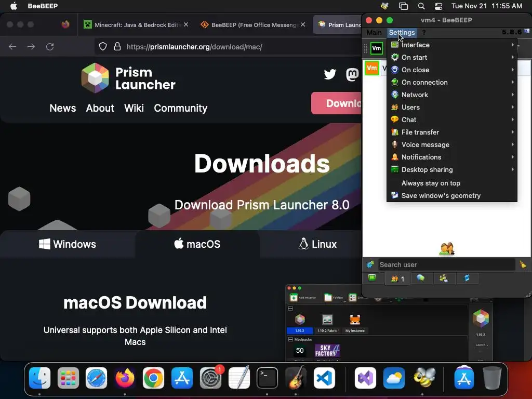Select the orange Vm user entry
Viewport: 532px width, 399px height.
(372, 68)
